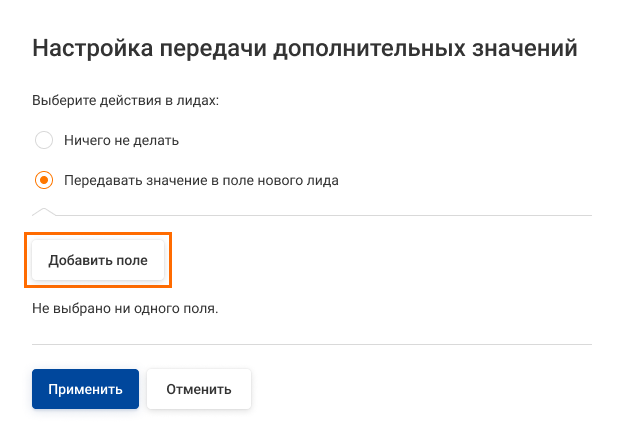Click the empty circle of the unselected radio option
The image size is (624, 441).
tap(43, 140)
